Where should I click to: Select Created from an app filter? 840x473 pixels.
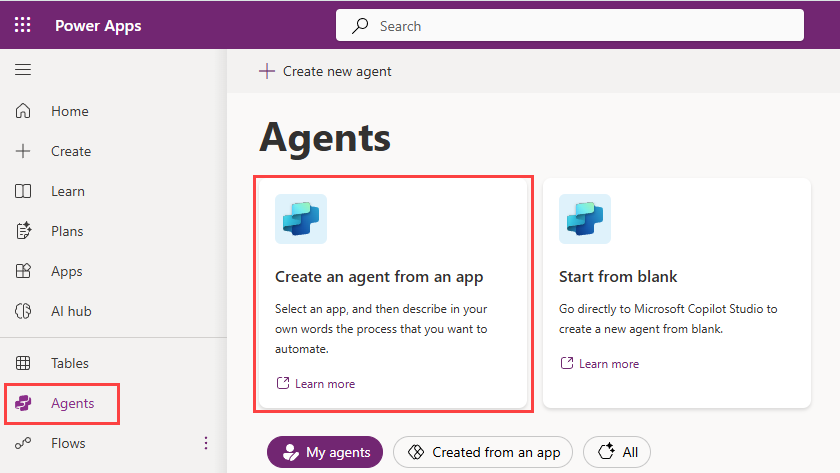coord(483,452)
